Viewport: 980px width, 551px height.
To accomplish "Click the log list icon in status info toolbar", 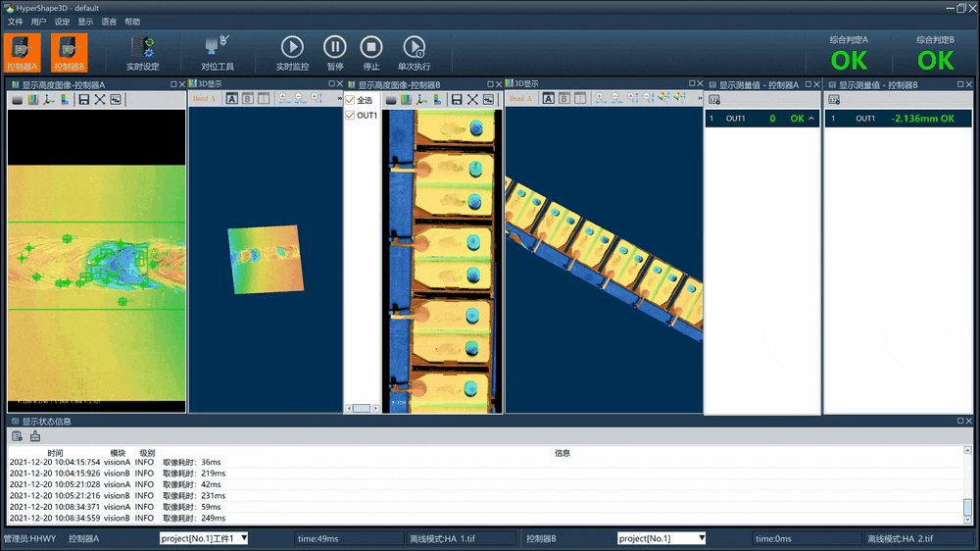I will tap(18, 436).
